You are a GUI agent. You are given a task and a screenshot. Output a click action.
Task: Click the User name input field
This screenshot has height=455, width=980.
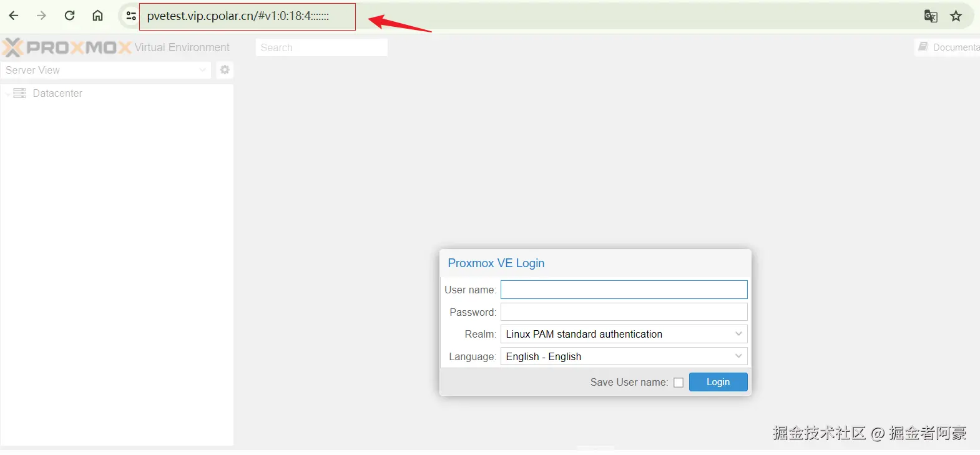pyautogui.click(x=624, y=290)
